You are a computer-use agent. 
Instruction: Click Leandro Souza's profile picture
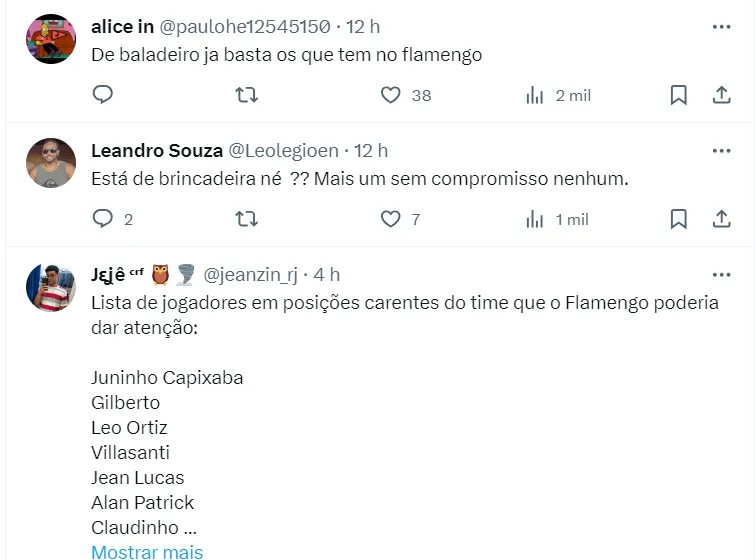pos(51,163)
